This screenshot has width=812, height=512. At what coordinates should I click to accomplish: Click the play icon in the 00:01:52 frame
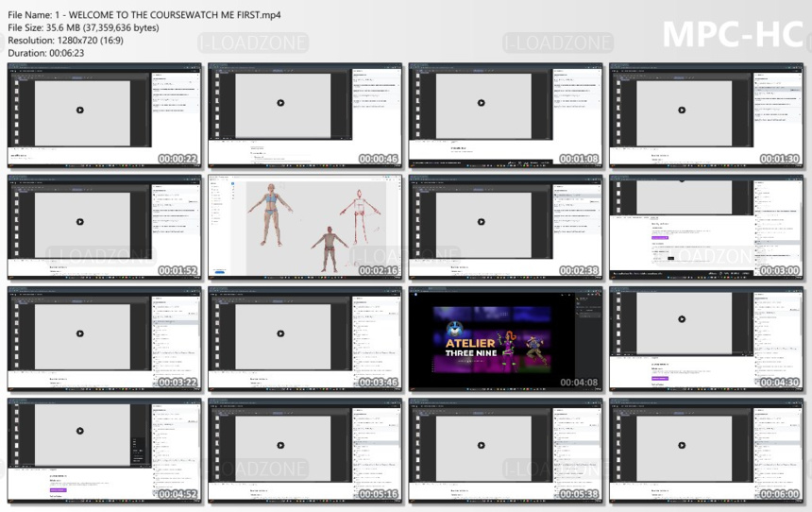[x=79, y=222]
